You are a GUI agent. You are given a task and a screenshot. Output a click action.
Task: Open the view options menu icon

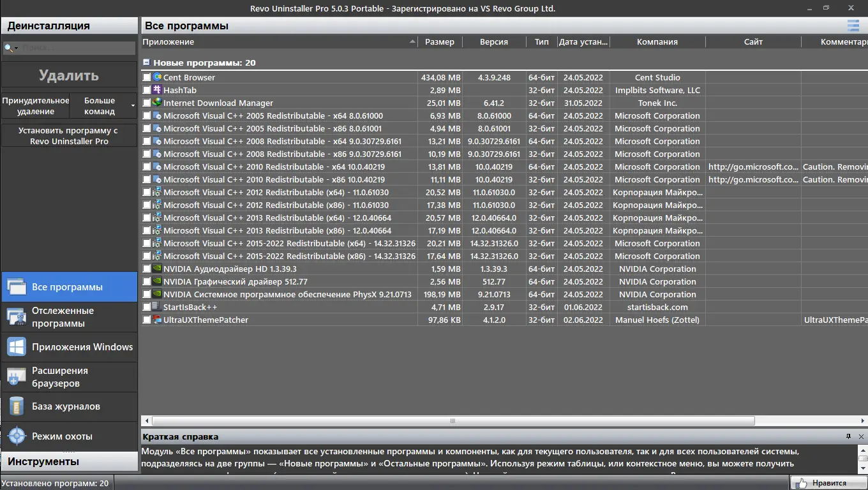[853, 26]
